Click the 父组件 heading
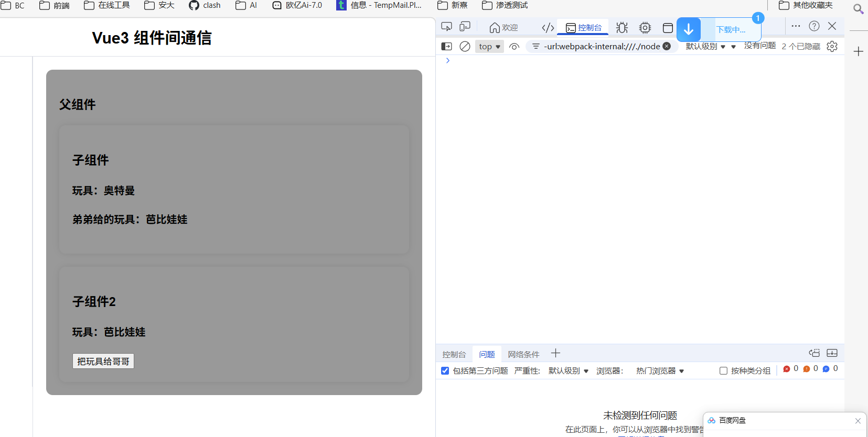 pos(77,105)
